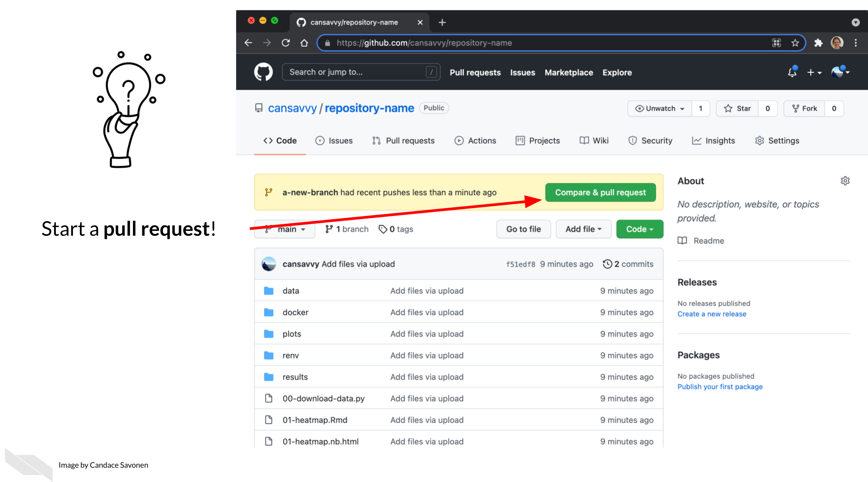Open the notifications bell

click(792, 72)
